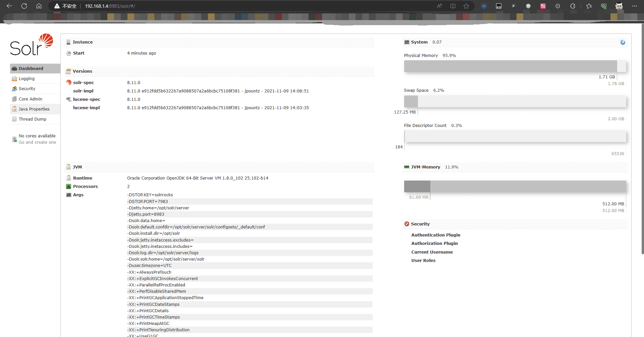
Task: Click the Thread Dump sidebar icon
Action: (14, 119)
